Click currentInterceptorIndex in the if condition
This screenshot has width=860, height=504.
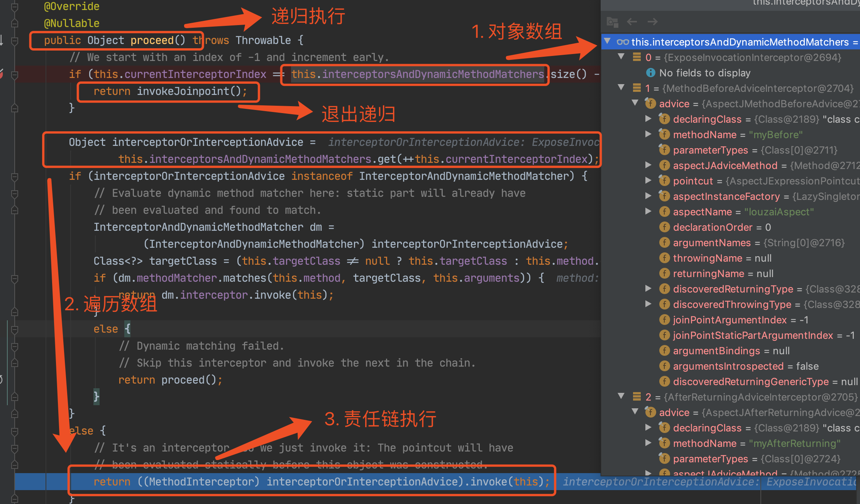click(x=195, y=74)
